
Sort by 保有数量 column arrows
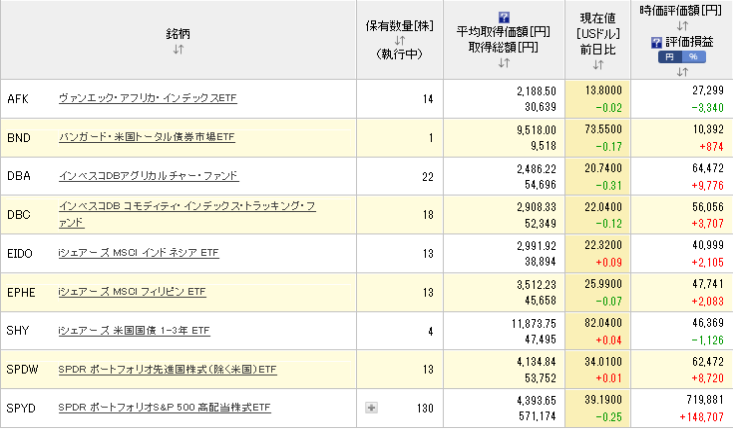coord(398,40)
